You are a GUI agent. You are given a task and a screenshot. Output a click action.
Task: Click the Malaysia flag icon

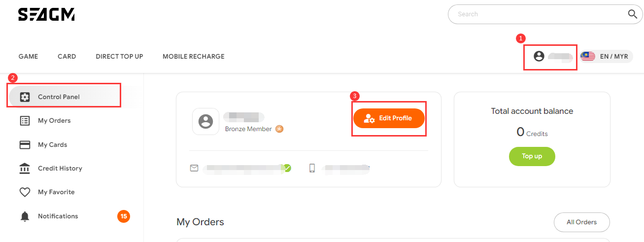(588, 57)
